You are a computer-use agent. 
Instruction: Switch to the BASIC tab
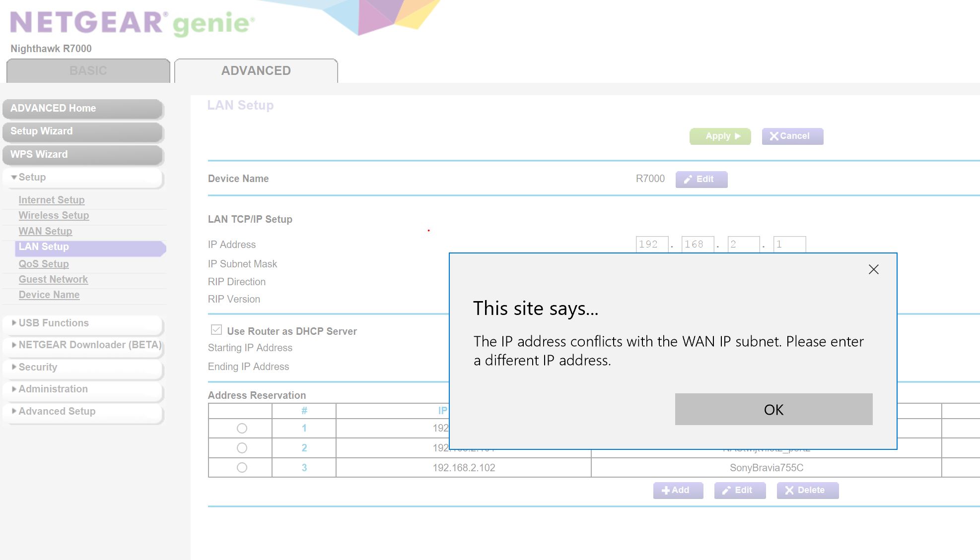pos(88,71)
